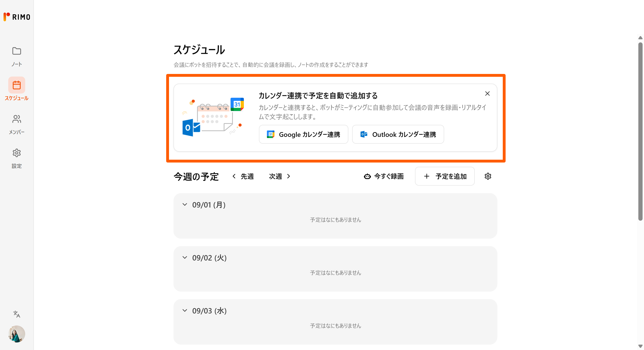Go to 先週 previous week
This screenshot has height=350, width=644.
pos(243,176)
